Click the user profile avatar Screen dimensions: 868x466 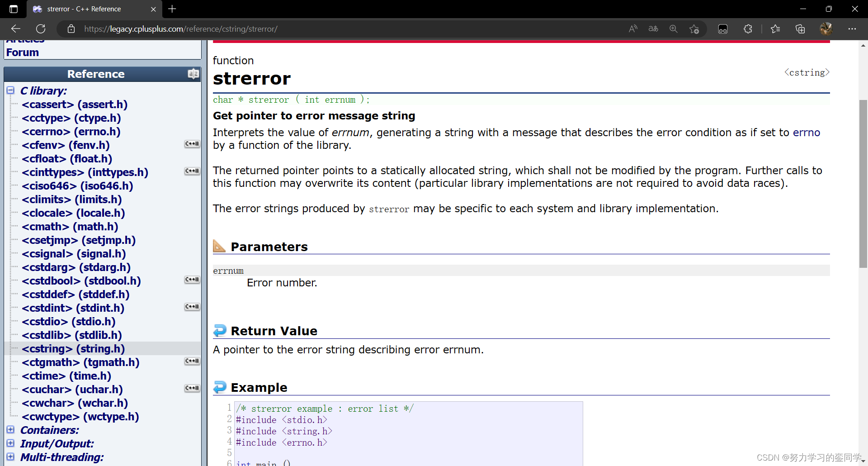click(826, 29)
